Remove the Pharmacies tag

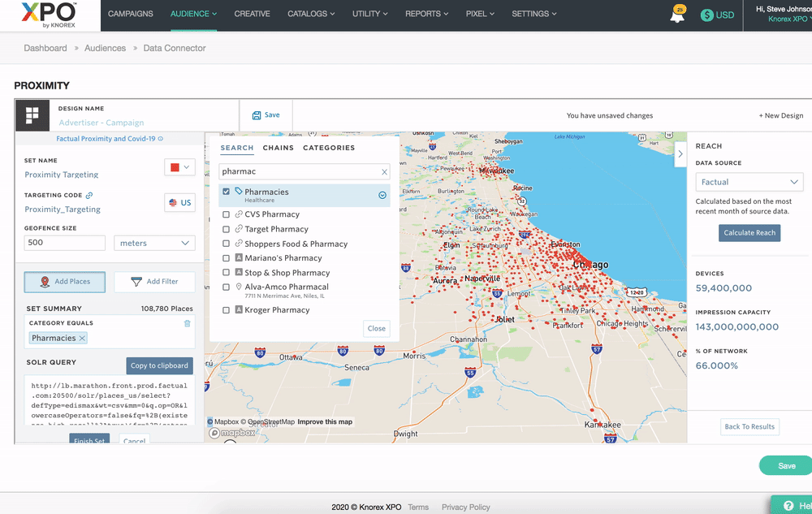pyautogui.click(x=82, y=338)
